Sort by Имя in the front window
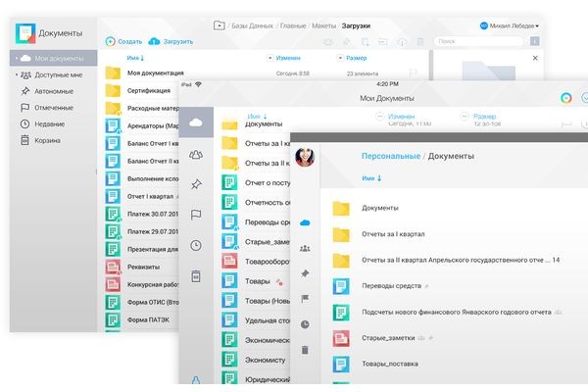588x392 pixels. [371, 178]
